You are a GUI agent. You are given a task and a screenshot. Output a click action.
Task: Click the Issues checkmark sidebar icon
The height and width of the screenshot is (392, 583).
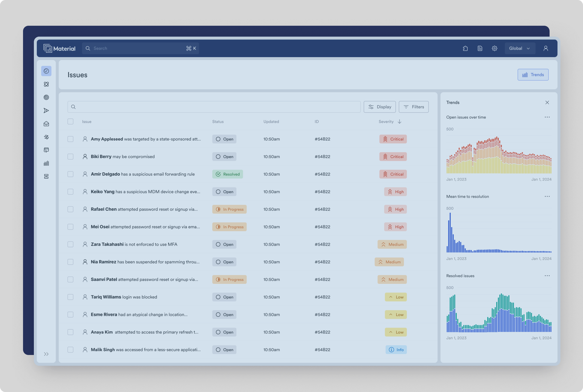tap(46, 71)
